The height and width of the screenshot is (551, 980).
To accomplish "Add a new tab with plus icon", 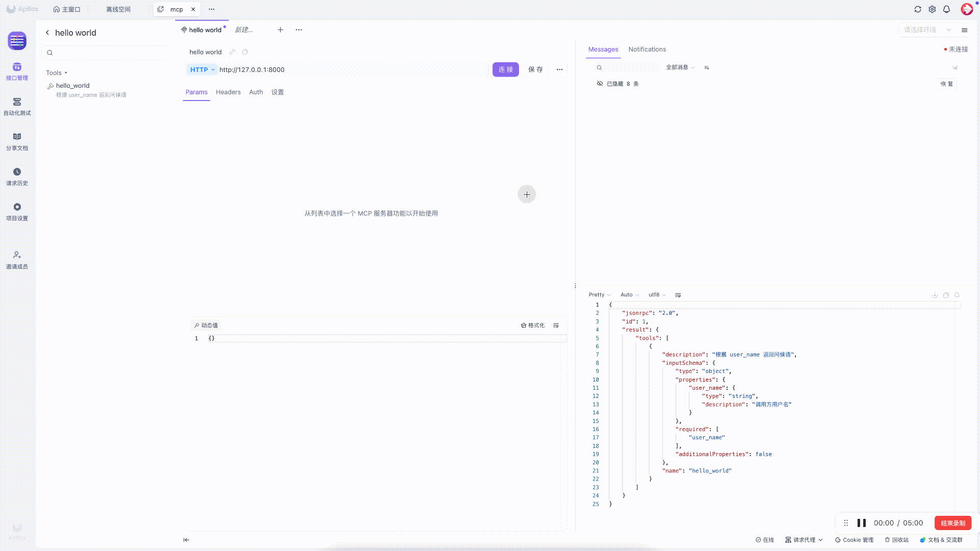I will (280, 30).
